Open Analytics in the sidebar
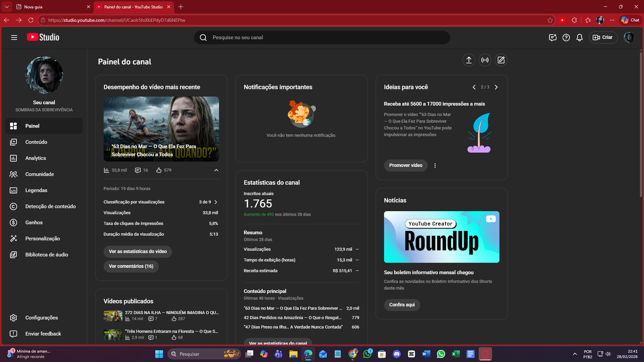644x362 pixels. (x=35, y=158)
